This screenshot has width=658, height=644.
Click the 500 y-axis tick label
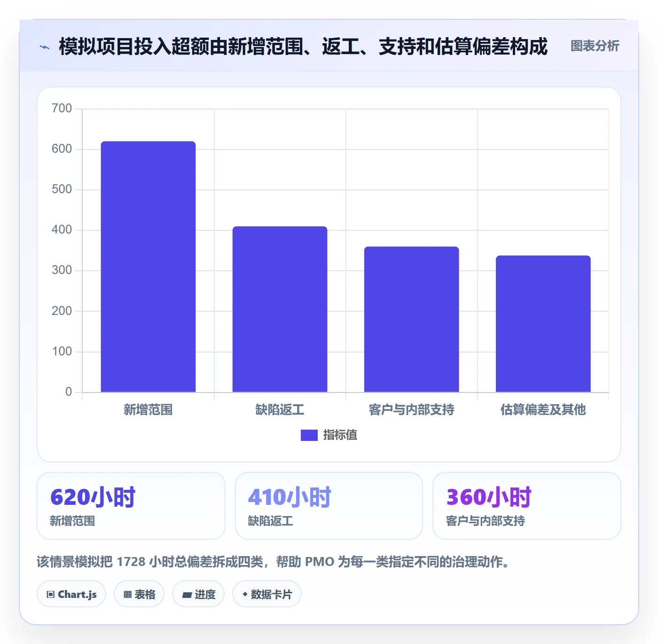[62, 189]
